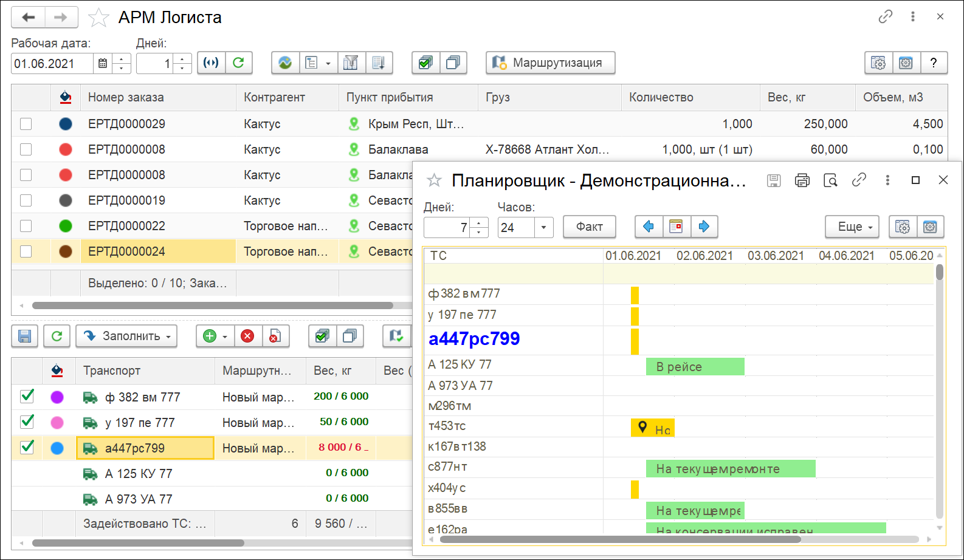Click the preview magnifier icon in the Планировщик header
The height and width of the screenshot is (560, 964).
click(830, 180)
